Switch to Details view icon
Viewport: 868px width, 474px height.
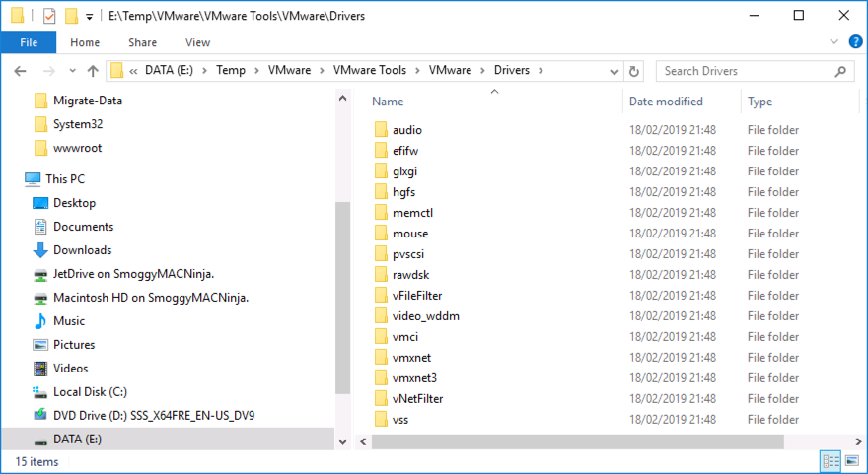[x=831, y=461]
